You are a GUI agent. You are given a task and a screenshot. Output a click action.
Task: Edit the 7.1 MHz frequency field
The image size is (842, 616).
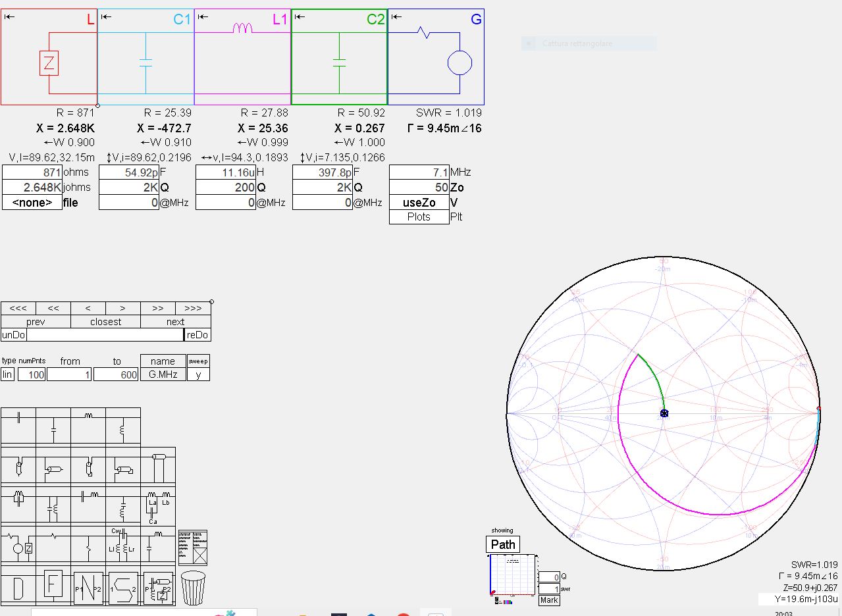click(x=419, y=172)
